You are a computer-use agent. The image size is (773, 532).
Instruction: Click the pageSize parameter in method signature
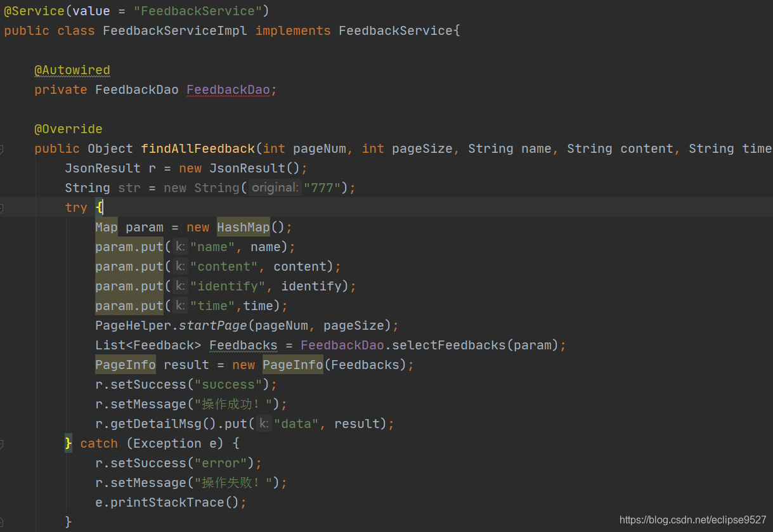click(422, 148)
